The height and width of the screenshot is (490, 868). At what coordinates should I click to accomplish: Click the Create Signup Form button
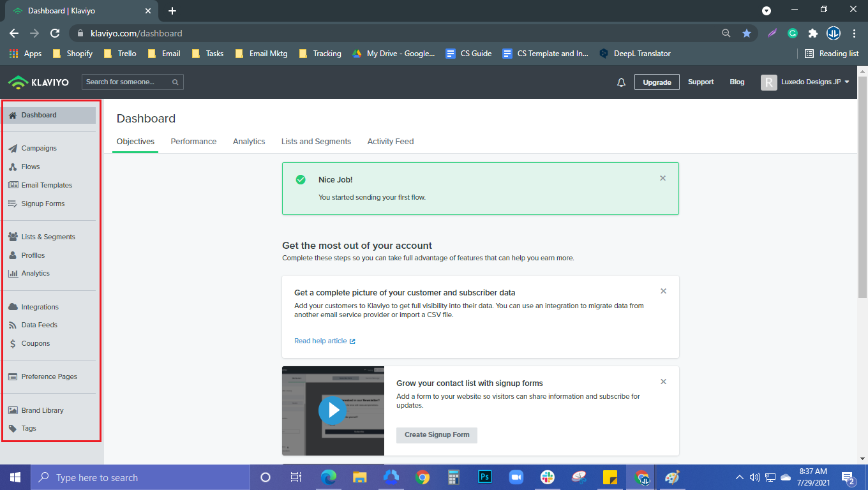click(437, 435)
